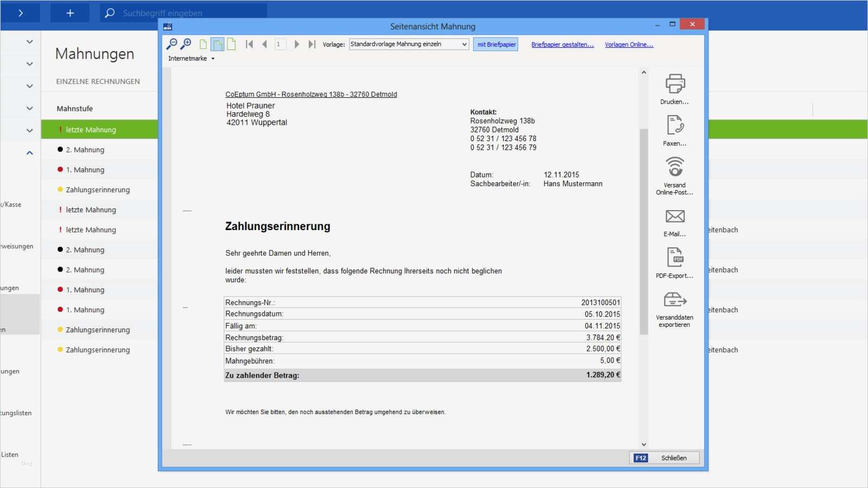Click the Mahnstufe column header
The height and width of the screenshot is (488, 868).
pyautogui.click(x=75, y=109)
